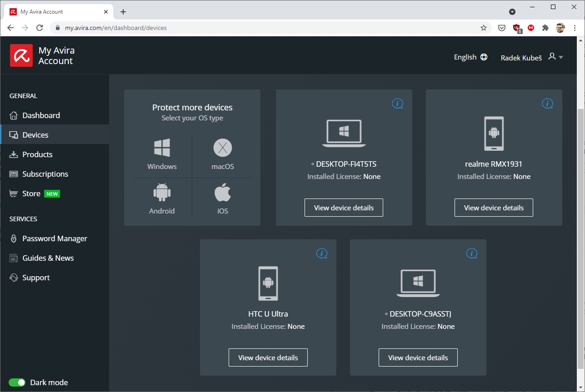The width and height of the screenshot is (585, 392).
Task: Open the uBlock shield extension icon
Action: click(x=517, y=28)
